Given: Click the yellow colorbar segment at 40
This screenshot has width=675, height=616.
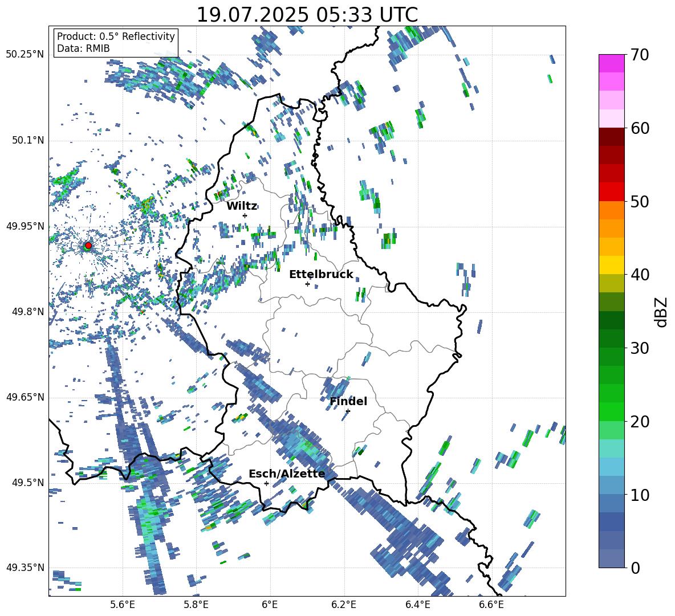Looking at the screenshot, I should [x=611, y=265].
